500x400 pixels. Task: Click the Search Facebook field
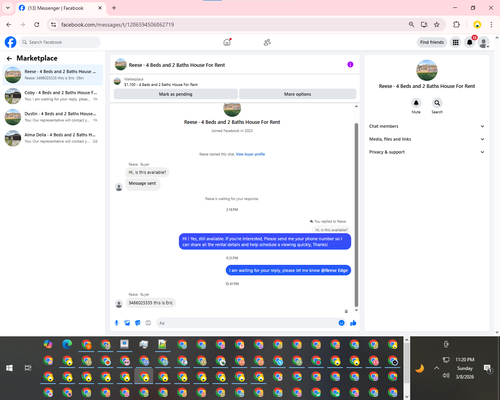[x=60, y=42]
